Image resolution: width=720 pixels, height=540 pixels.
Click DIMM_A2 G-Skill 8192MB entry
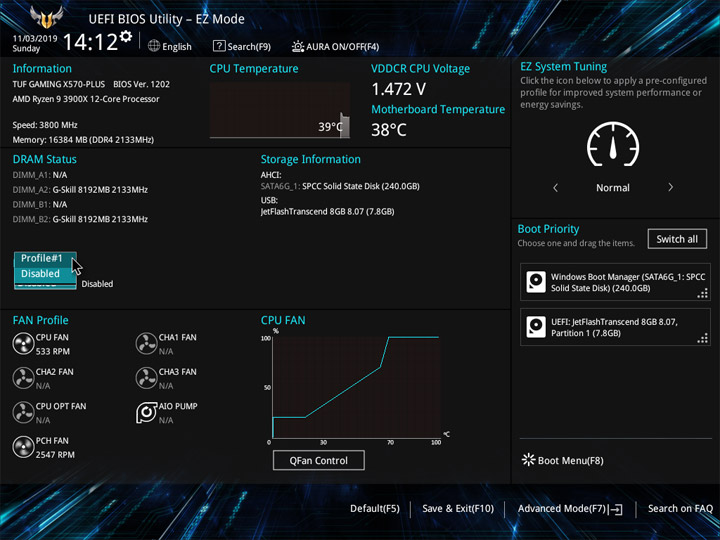(80, 190)
